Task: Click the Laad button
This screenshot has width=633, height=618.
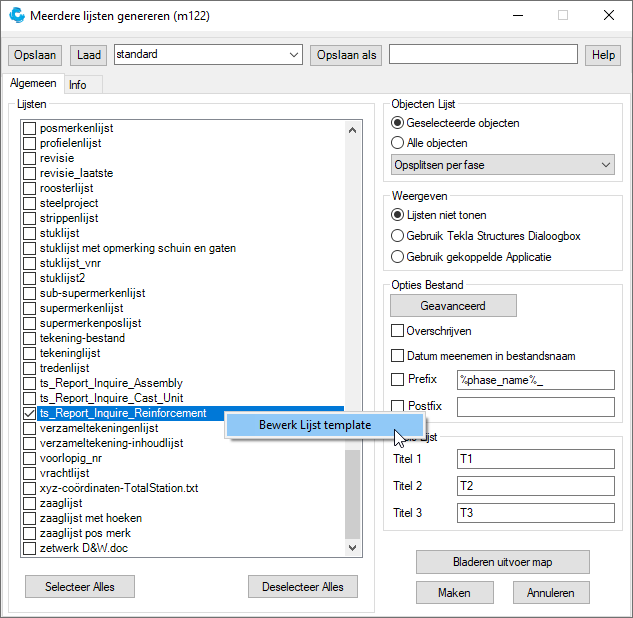Action: [88, 55]
